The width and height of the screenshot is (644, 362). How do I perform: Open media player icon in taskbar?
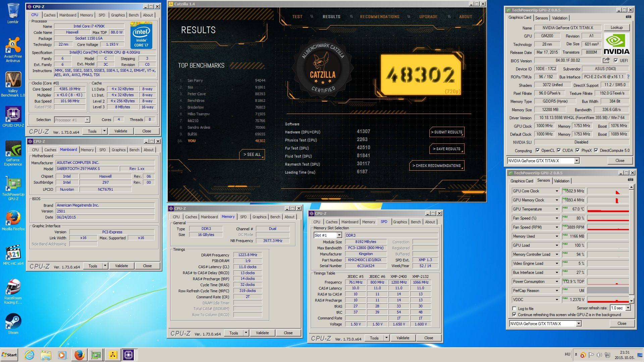click(x=62, y=355)
